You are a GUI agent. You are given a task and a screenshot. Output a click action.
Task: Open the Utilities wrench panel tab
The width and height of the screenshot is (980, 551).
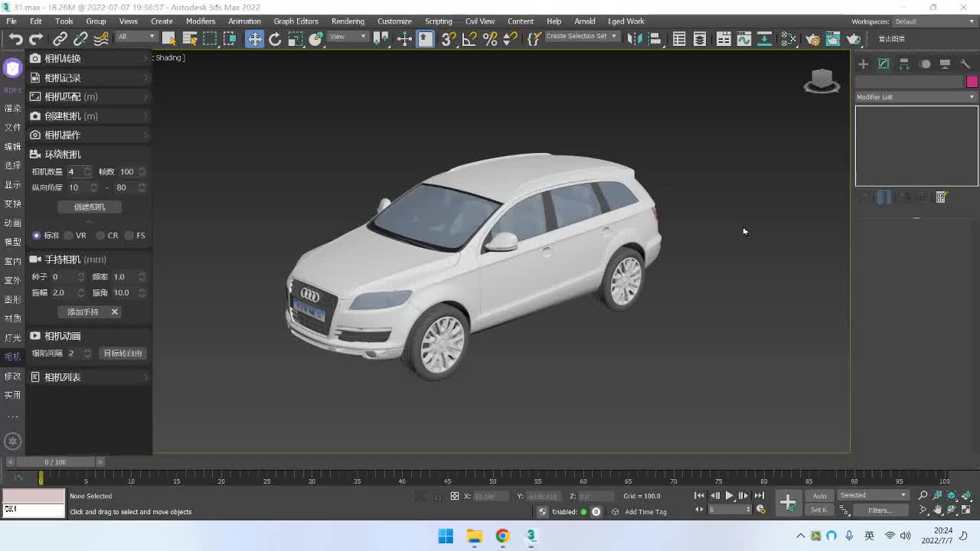(965, 64)
